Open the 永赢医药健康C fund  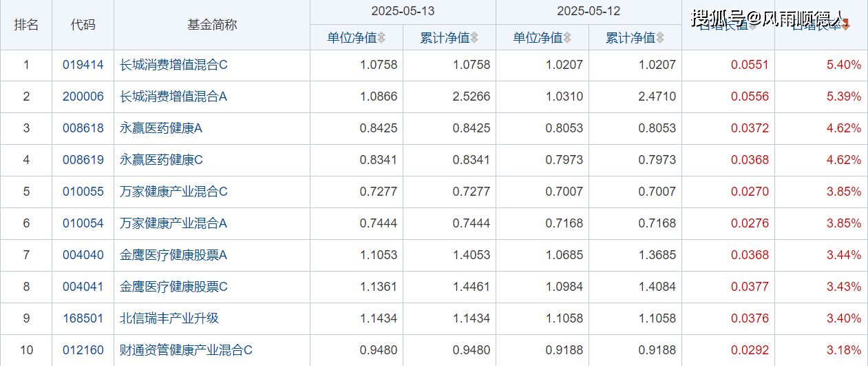point(161,160)
